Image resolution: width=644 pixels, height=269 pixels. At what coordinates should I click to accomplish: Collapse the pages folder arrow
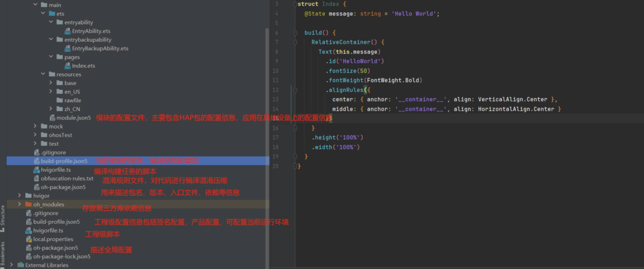coord(51,57)
